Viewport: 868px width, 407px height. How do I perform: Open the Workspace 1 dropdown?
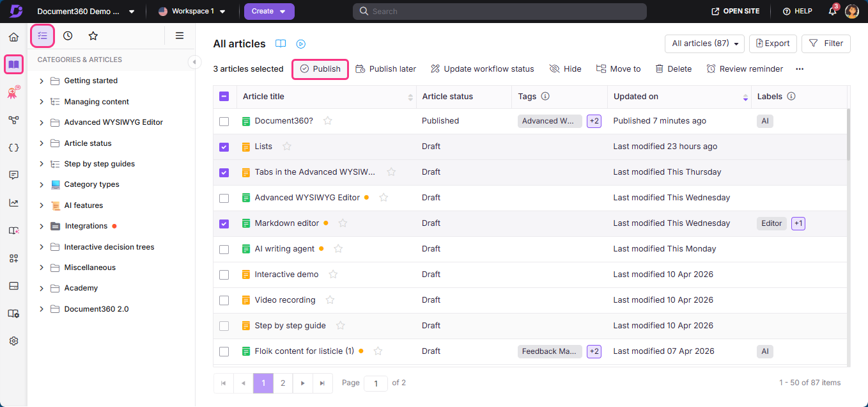191,11
